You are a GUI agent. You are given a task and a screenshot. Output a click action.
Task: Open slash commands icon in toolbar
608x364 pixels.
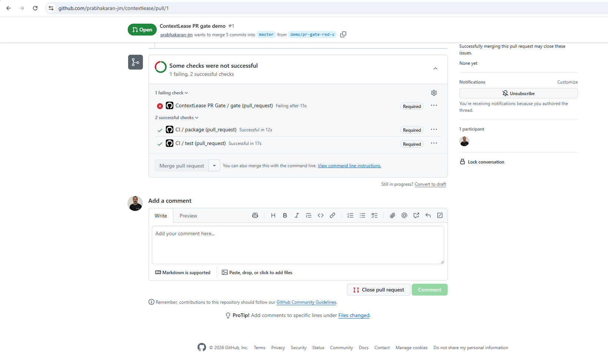[440, 215]
